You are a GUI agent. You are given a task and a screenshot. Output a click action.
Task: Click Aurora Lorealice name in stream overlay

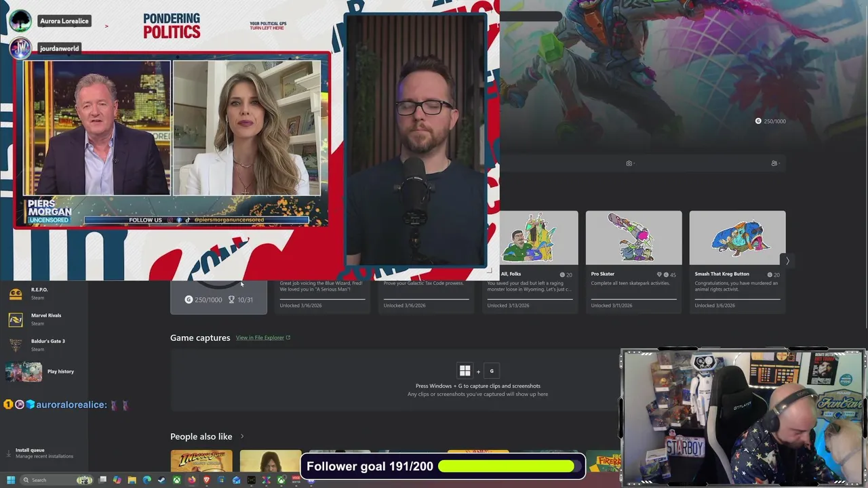(x=64, y=21)
